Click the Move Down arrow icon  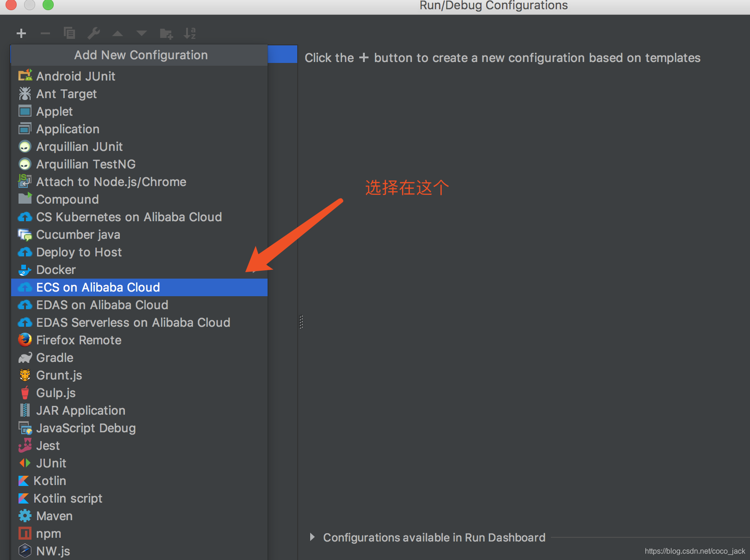pyautogui.click(x=142, y=33)
